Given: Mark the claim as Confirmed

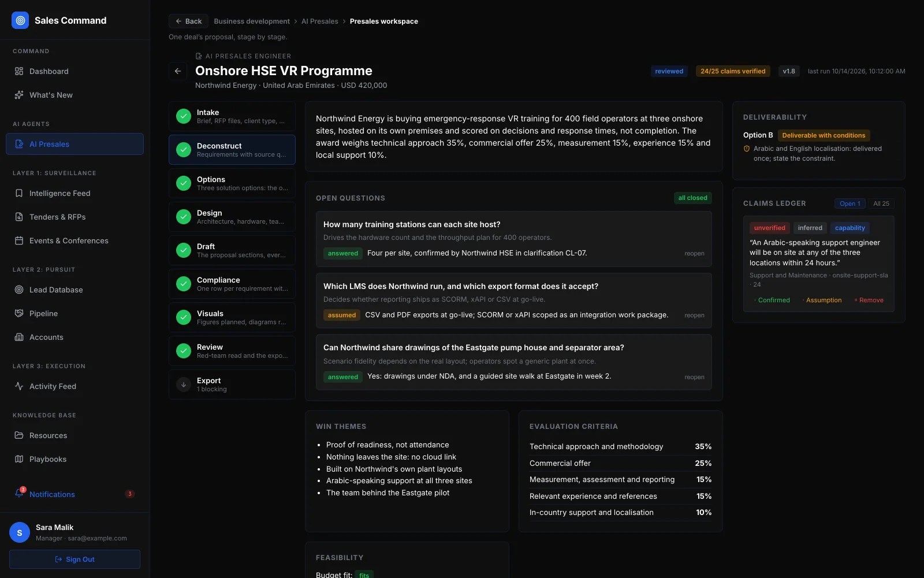Looking at the screenshot, I should click(772, 300).
